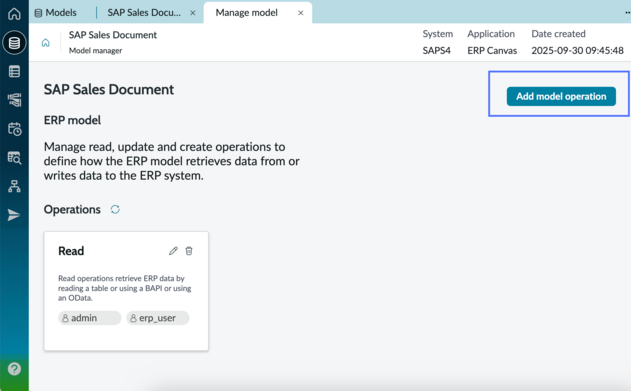
Task: Close the Manage model tab
Action: click(x=301, y=13)
